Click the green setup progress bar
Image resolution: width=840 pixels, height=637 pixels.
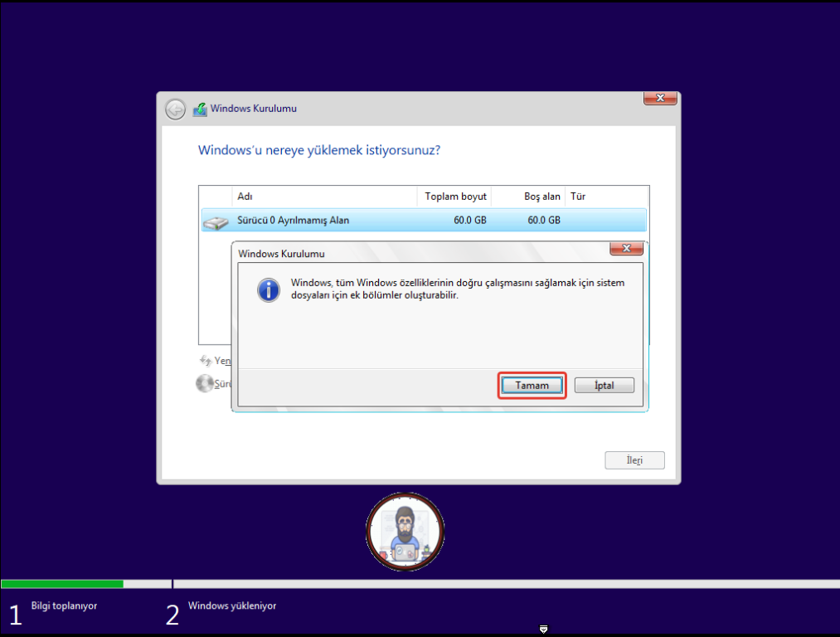click(62, 584)
